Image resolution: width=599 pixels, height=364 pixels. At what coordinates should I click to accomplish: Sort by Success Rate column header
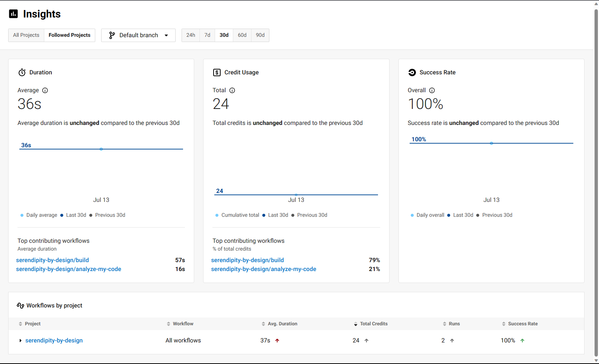point(522,324)
